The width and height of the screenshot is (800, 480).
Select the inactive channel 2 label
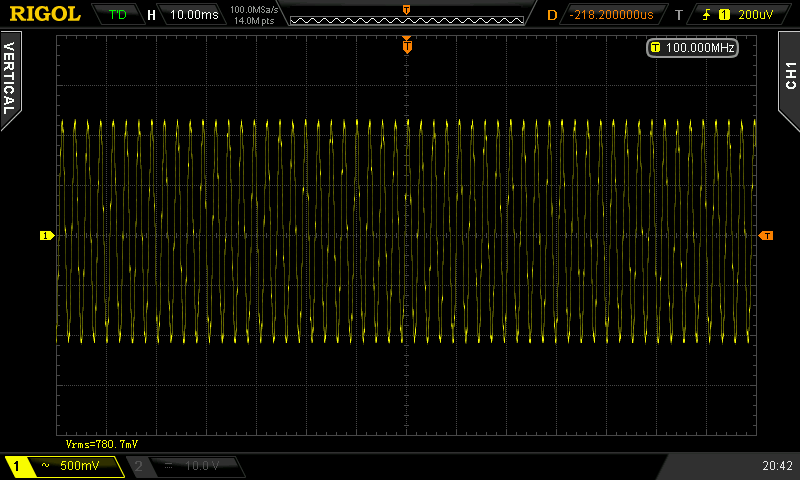coord(138,466)
